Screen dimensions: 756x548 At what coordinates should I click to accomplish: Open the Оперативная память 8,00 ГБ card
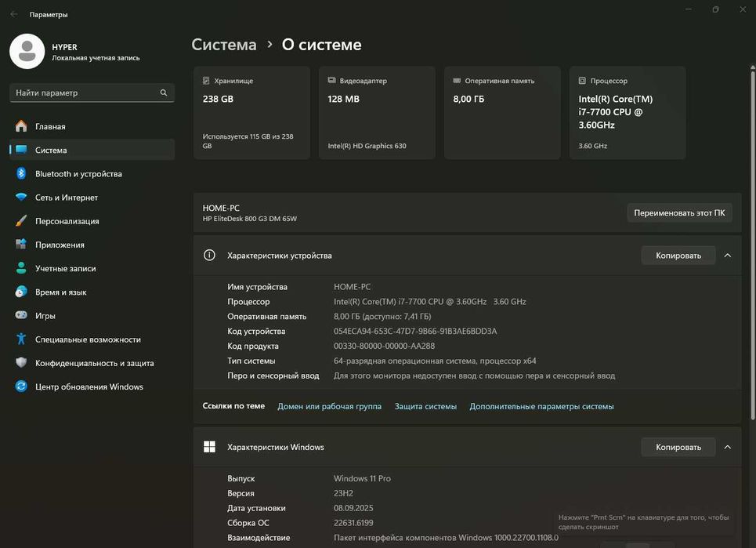[x=502, y=113]
